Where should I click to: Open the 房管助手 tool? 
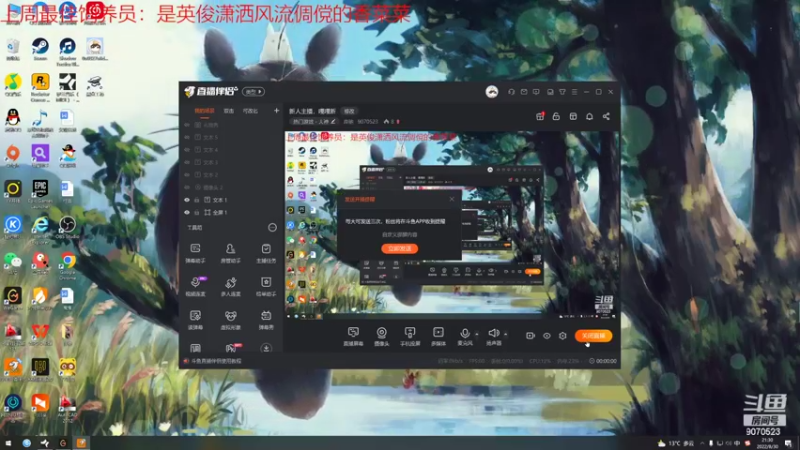click(231, 253)
